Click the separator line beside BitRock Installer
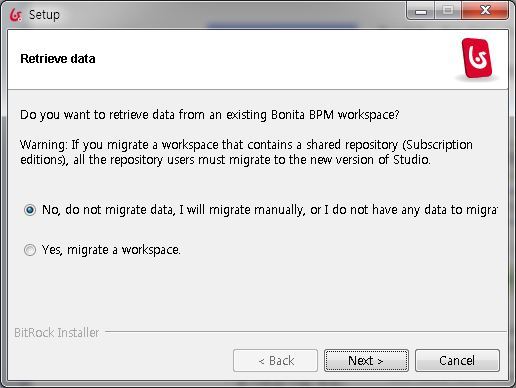Image resolution: width=516 pixels, height=388 pixels. 306,332
